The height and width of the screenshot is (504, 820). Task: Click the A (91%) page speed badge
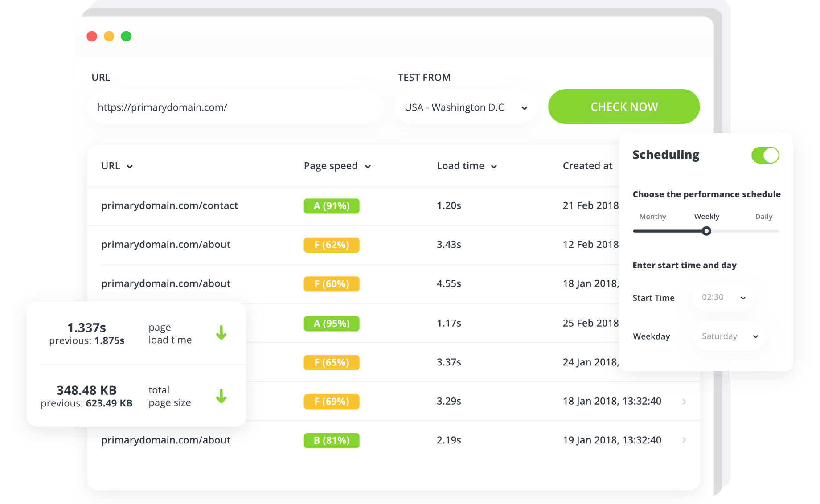pos(331,206)
